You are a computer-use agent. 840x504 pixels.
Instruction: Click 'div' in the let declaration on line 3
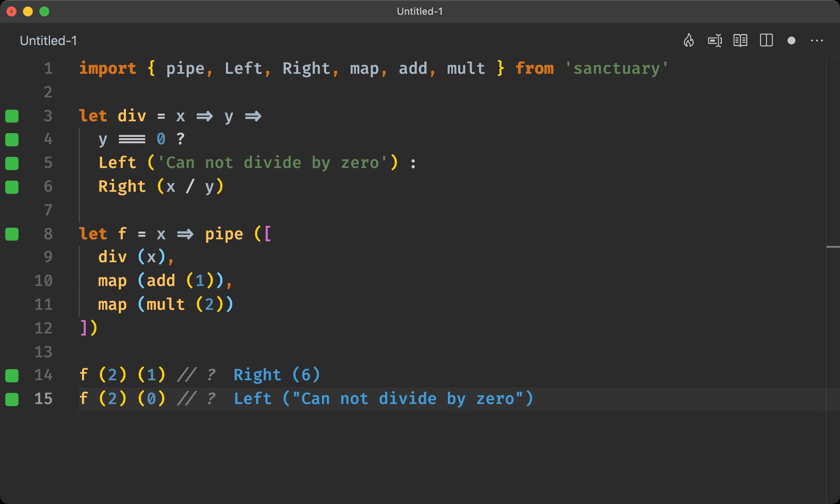pyautogui.click(x=132, y=116)
